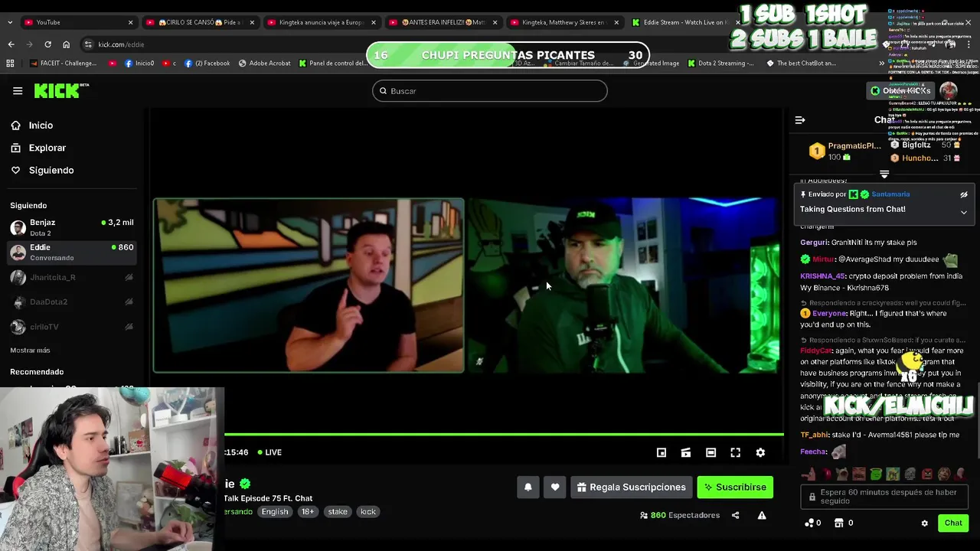The image size is (980, 551).
Task: Switch to ANTES ERA INFELIZ tab
Action: [x=443, y=22]
